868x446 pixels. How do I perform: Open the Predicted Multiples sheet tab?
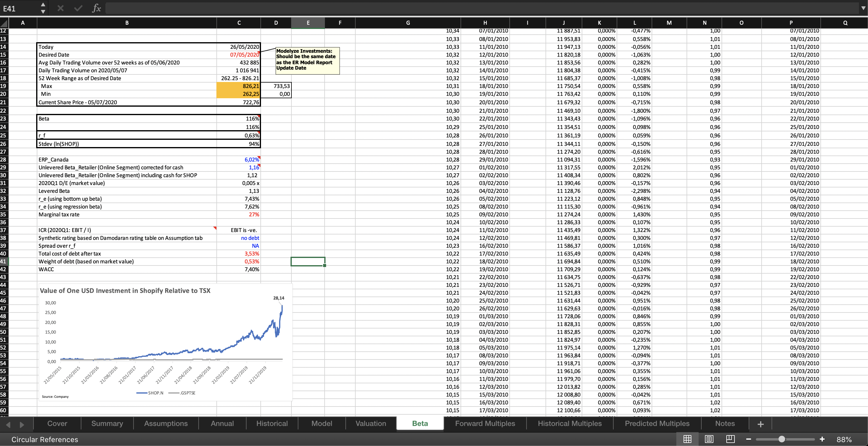coord(657,424)
